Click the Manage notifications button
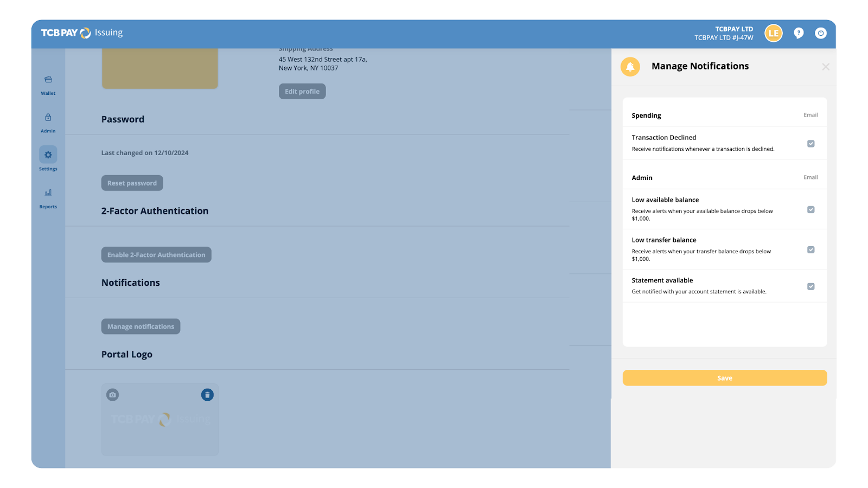 (141, 326)
